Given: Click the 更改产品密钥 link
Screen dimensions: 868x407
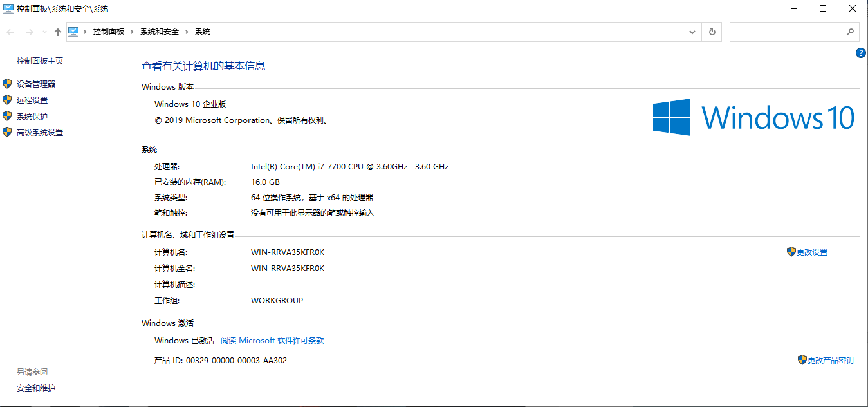Looking at the screenshot, I should 830,360.
